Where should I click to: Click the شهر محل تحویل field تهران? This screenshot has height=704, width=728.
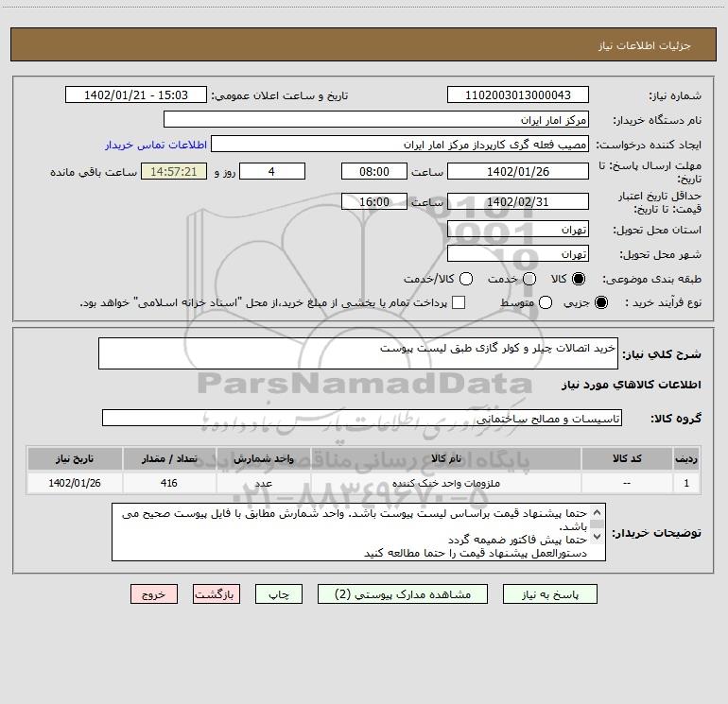(x=518, y=254)
